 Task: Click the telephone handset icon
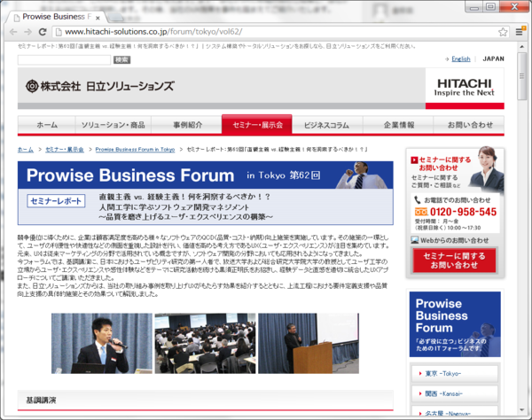pyautogui.click(x=418, y=200)
